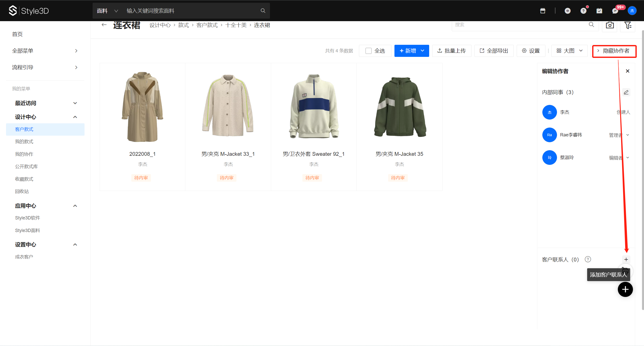Click the 全部导出 button
The width and height of the screenshot is (644, 346).
pos(494,51)
